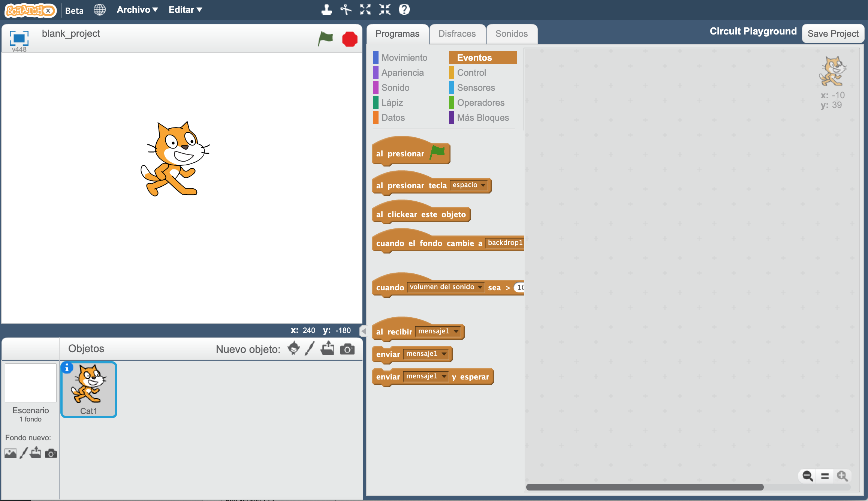Click the shrink sprite tool icon
Viewport: 868px width, 501px height.
(x=385, y=10)
